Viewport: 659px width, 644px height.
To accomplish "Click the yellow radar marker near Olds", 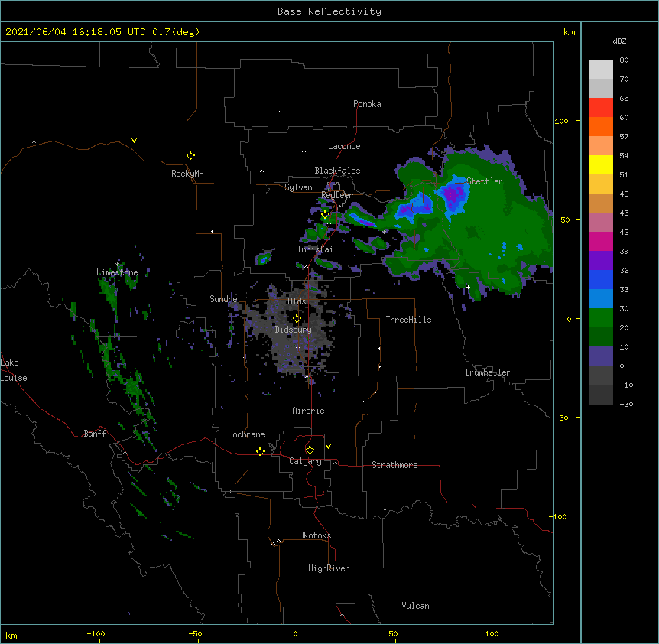I will tap(297, 319).
